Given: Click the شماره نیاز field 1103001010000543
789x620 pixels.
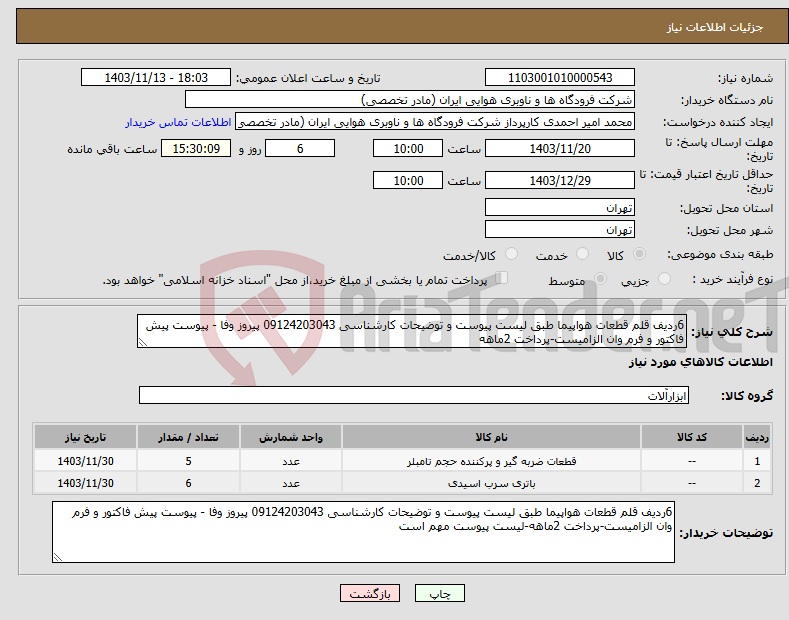Looking at the screenshot, I should 560,78.
